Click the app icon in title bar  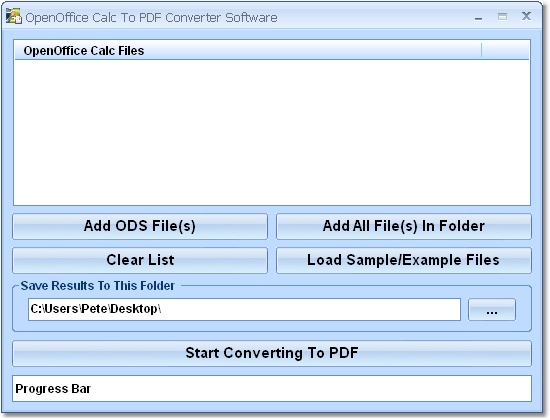tap(14, 16)
